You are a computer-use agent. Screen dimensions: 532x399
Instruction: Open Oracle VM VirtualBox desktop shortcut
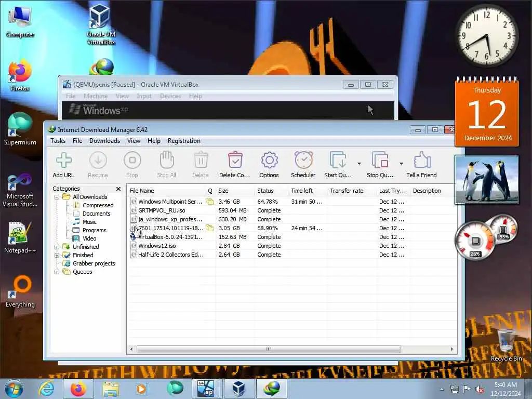click(x=101, y=24)
